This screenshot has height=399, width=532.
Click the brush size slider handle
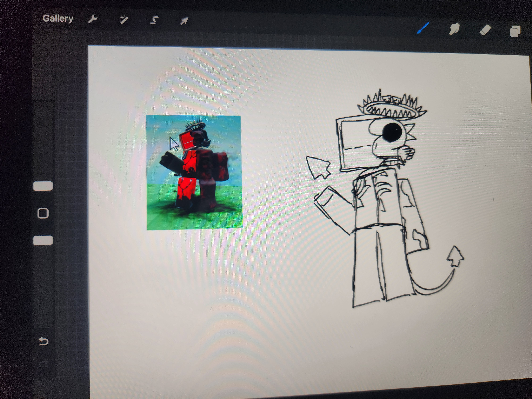[x=43, y=186]
